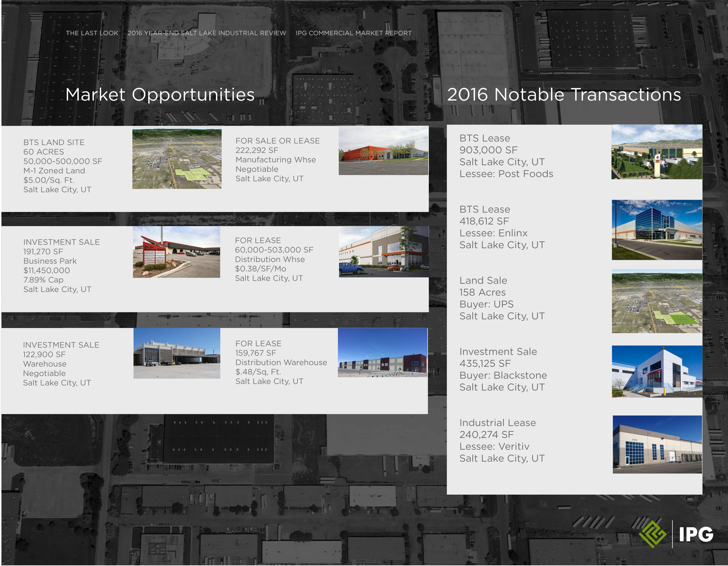
Task: Click the '222,292 SF' text
Action: pyautogui.click(x=257, y=150)
